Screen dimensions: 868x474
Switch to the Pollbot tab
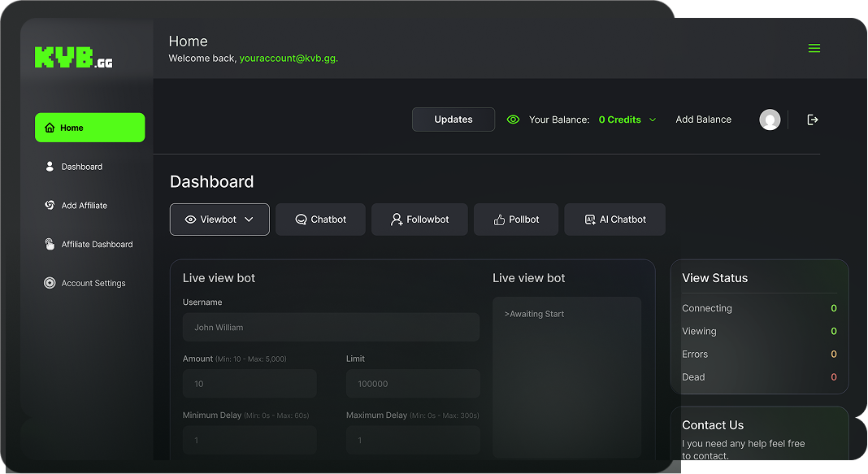[x=516, y=220]
